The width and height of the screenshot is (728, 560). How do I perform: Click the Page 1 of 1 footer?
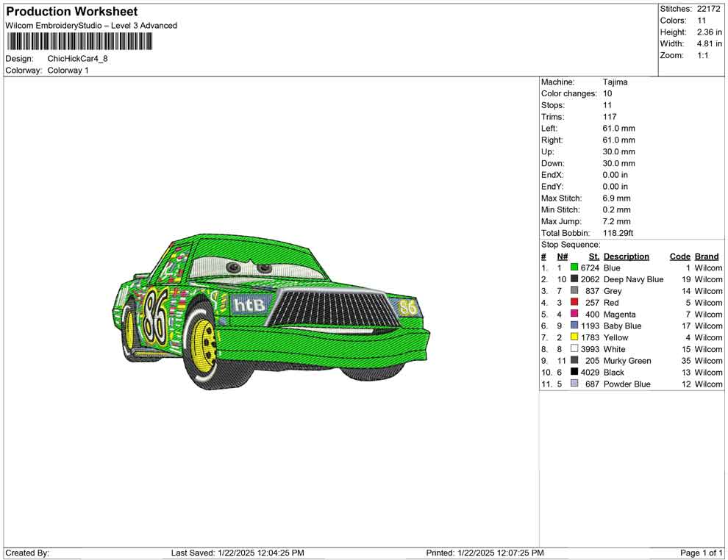click(701, 553)
